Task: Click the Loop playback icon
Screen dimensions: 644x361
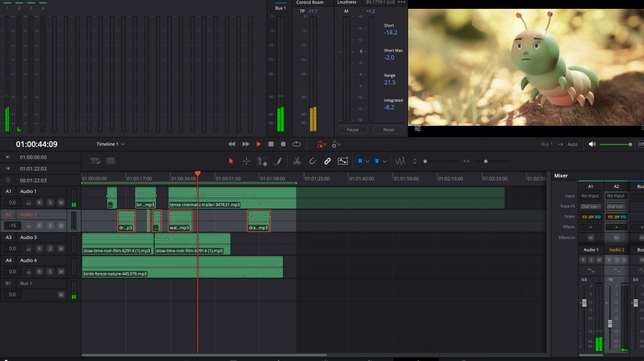Action: click(296, 144)
